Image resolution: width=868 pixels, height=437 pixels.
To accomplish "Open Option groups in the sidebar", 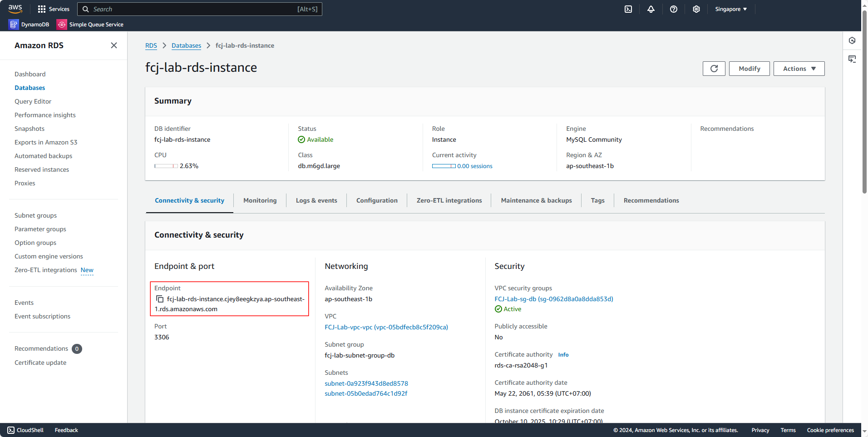I will point(35,243).
